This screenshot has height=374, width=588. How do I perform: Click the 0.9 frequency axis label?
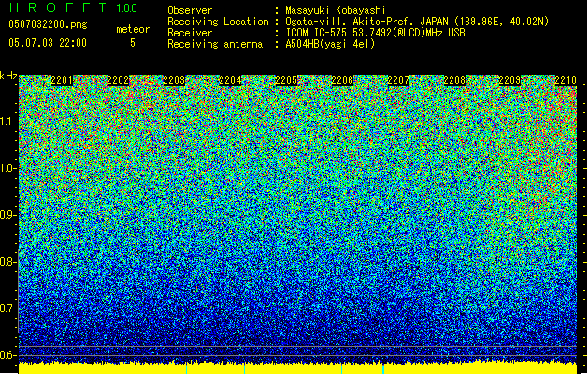coord(7,215)
